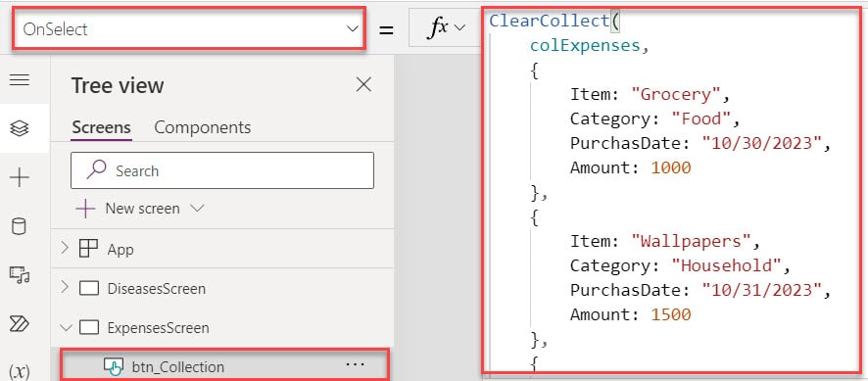The height and width of the screenshot is (381, 868).
Task: Open the Tree view layers icon
Action: pyautogui.click(x=20, y=128)
